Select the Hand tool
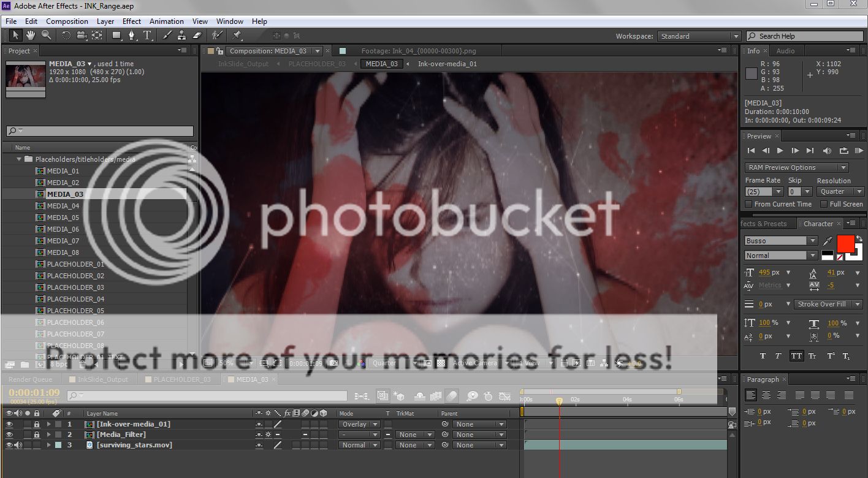This screenshot has width=868, height=478. 30,36
